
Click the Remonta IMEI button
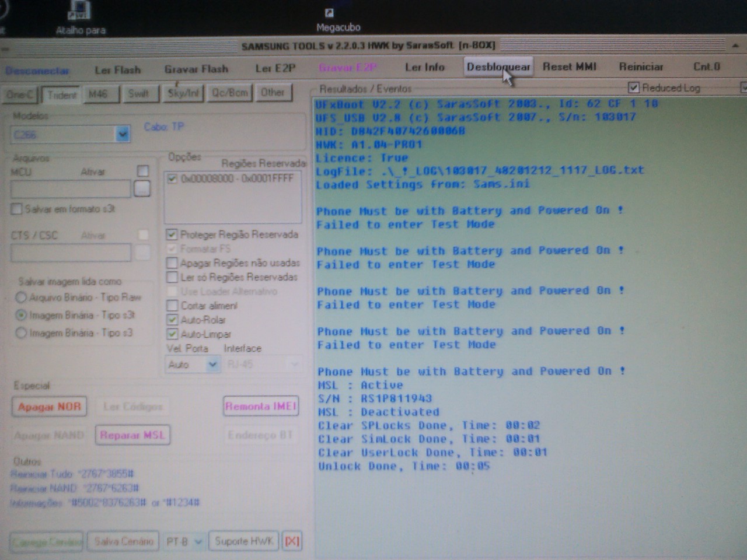pos(261,406)
